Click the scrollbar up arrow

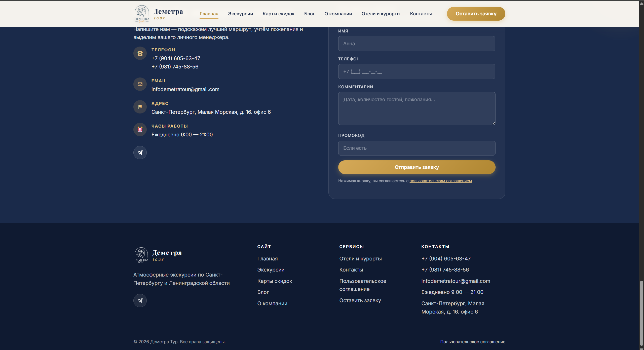click(641, 3)
